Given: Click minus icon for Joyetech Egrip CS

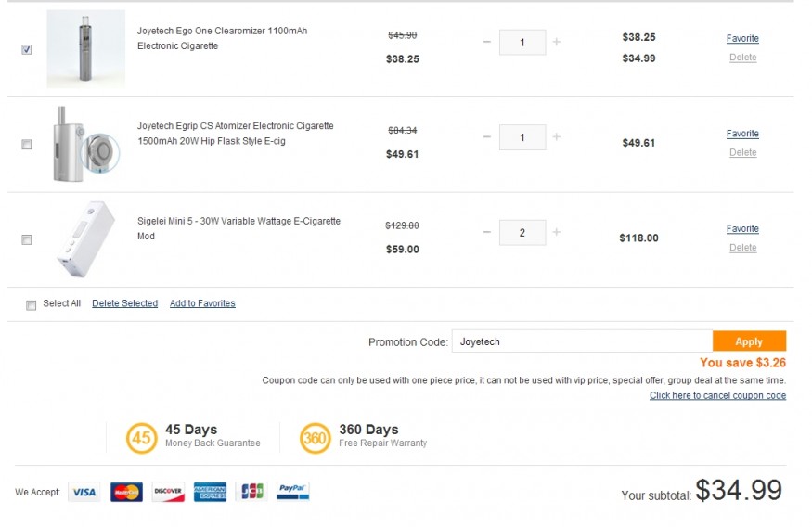Looking at the screenshot, I should [487, 136].
